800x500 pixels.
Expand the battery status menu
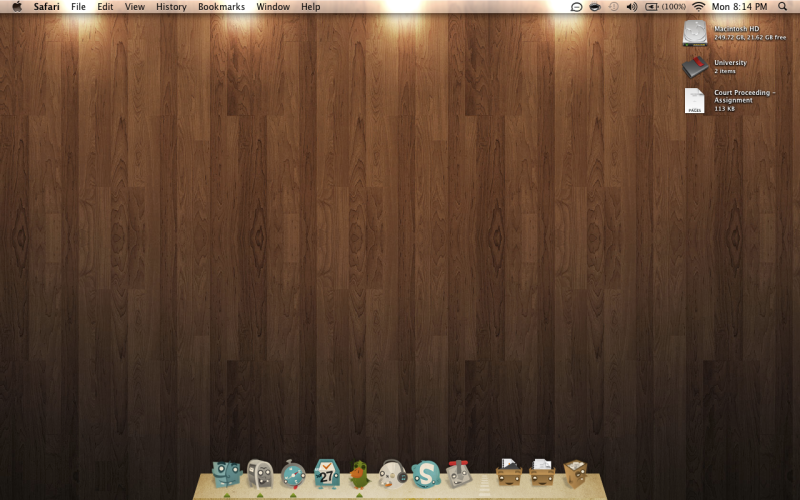tap(665, 7)
